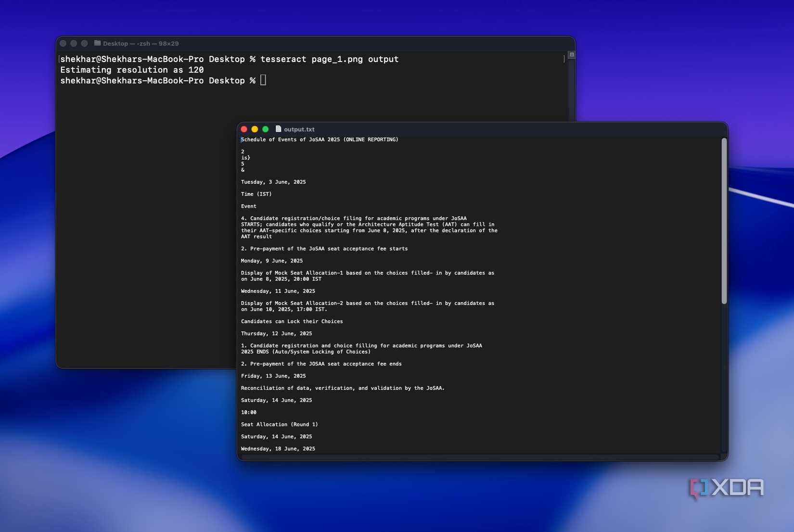The image size is (794, 532).
Task: Click the red close button on the output.txt window
Action: point(243,129)
